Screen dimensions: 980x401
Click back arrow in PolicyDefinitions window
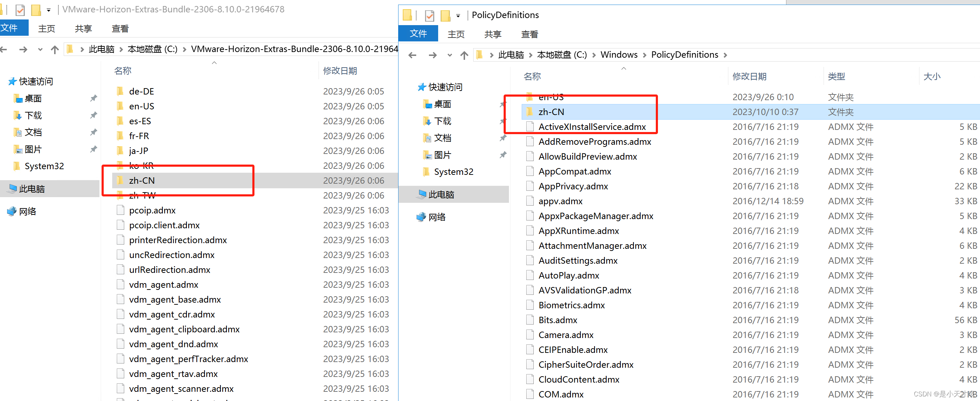coord(412,55)
